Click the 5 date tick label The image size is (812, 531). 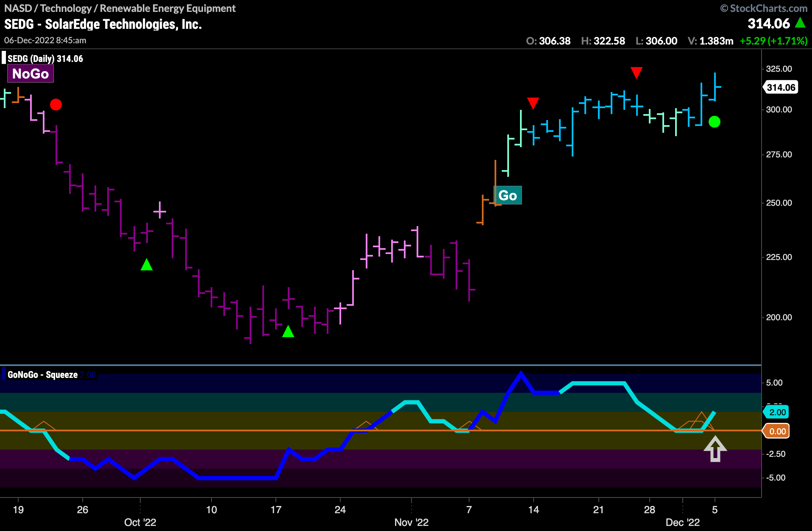tap(715, 509)
